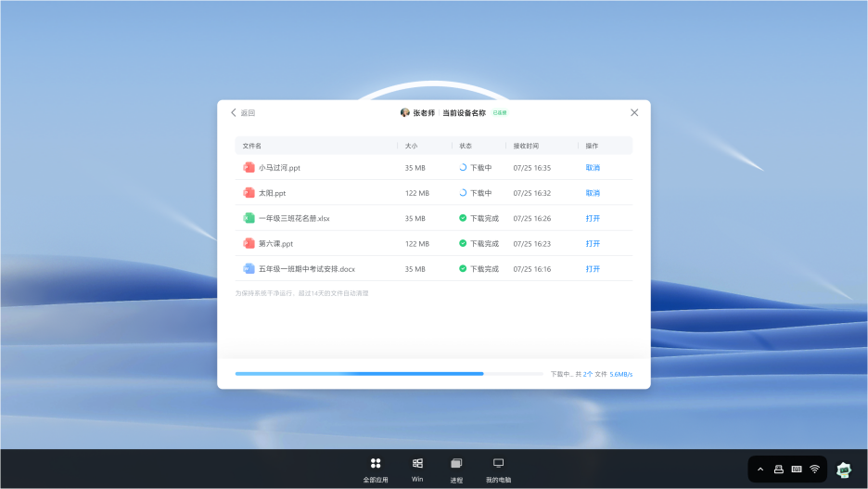
Task: Expand the system tray hidden icons chevron
Action: tap(760, 470)
